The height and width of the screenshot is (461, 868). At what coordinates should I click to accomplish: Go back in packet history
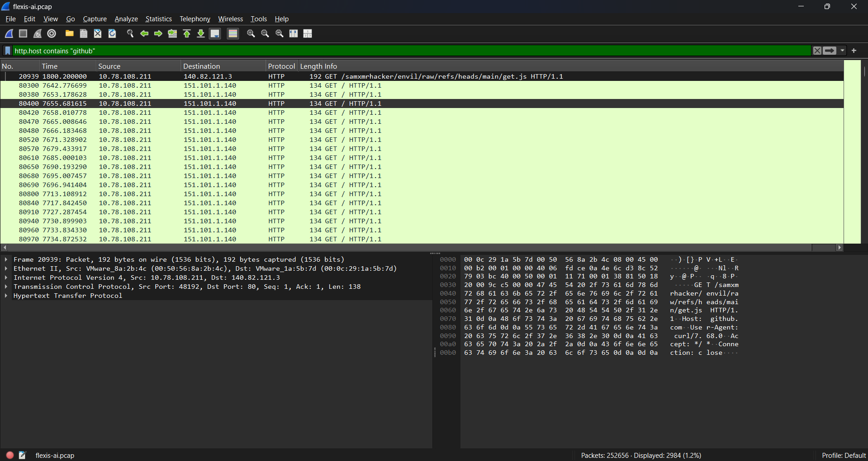click(144, 33)
